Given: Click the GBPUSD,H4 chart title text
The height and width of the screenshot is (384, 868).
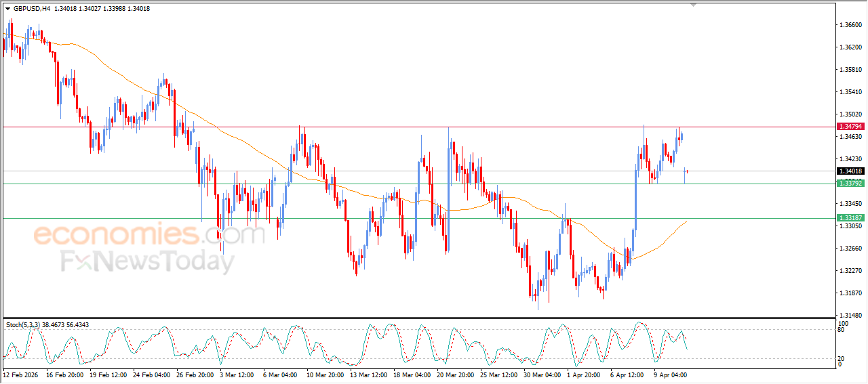Looking at the screenshot, I should pyautogui.click(x=31, y=9).
